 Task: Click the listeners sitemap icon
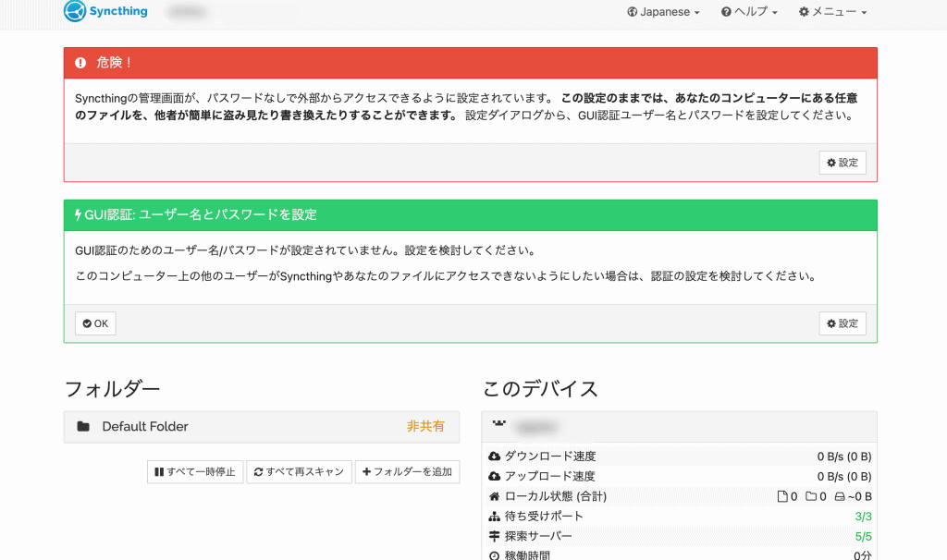[494, 517]
